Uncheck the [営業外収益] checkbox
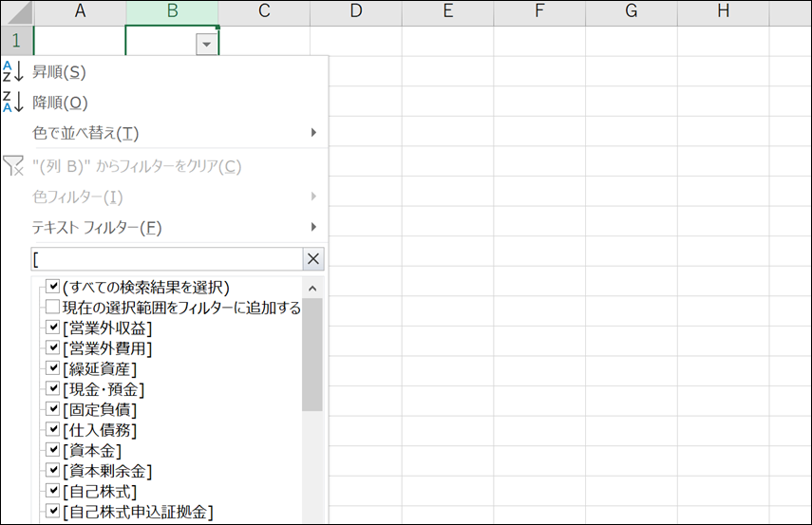Viewport: 812px width, 525px height. point(53,328)
